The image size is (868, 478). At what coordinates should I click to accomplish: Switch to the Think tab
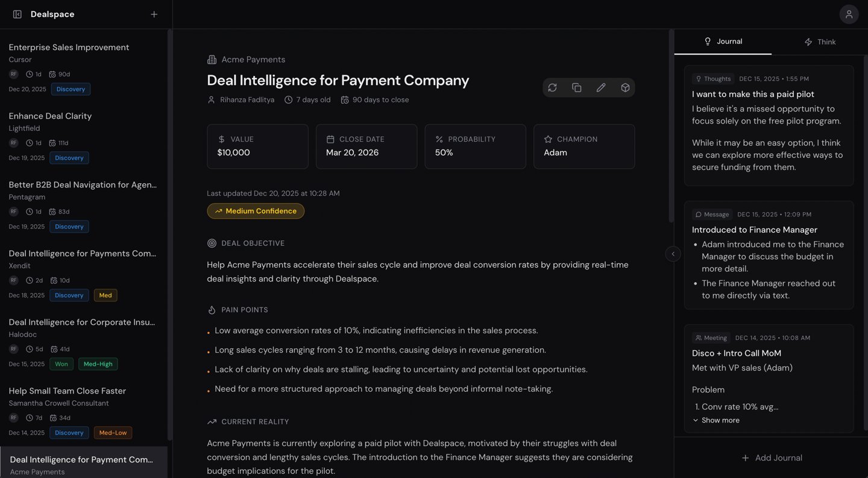click(x=820, y=42)
